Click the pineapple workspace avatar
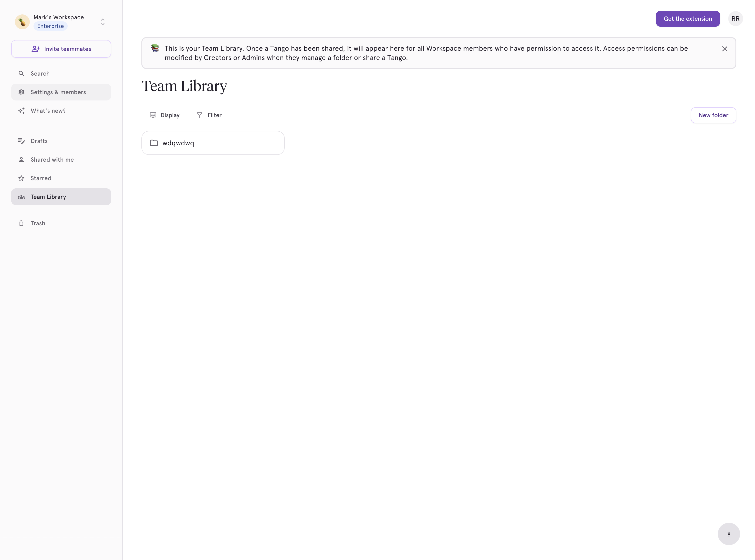Screen dimensions: 755x560 (22, 22)
